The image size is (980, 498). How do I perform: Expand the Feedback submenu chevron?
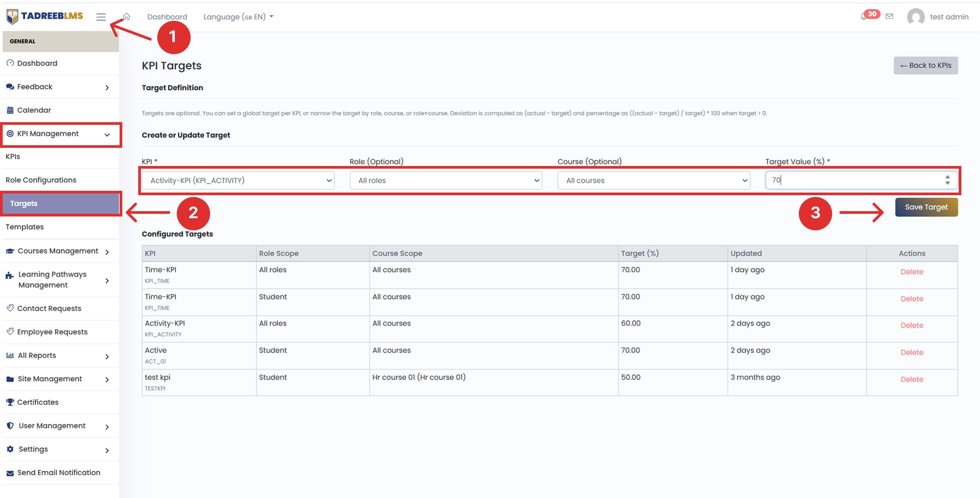tap(107, 87)
